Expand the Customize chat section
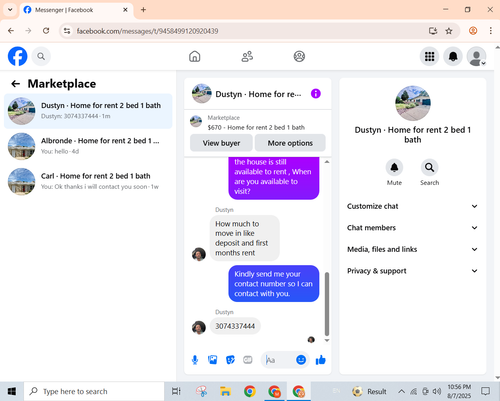The height and width of the screenshot is (401, 500). point(413,206)
